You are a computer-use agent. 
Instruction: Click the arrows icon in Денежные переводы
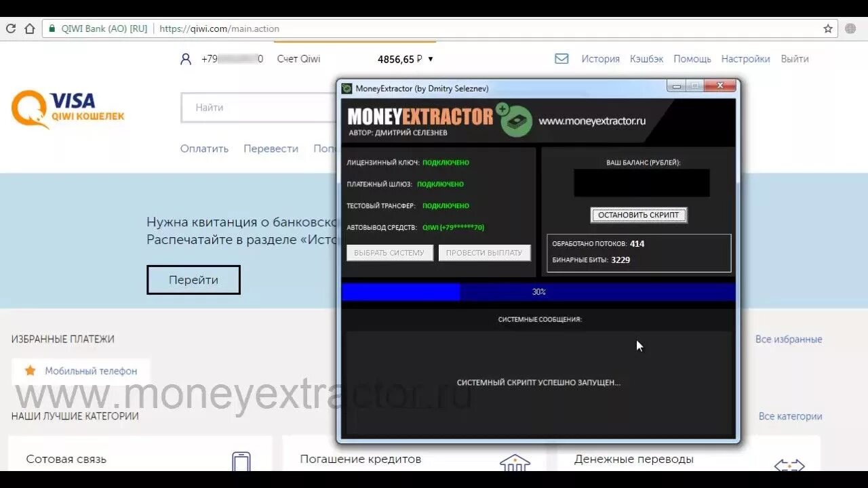[x=789, y=465]
